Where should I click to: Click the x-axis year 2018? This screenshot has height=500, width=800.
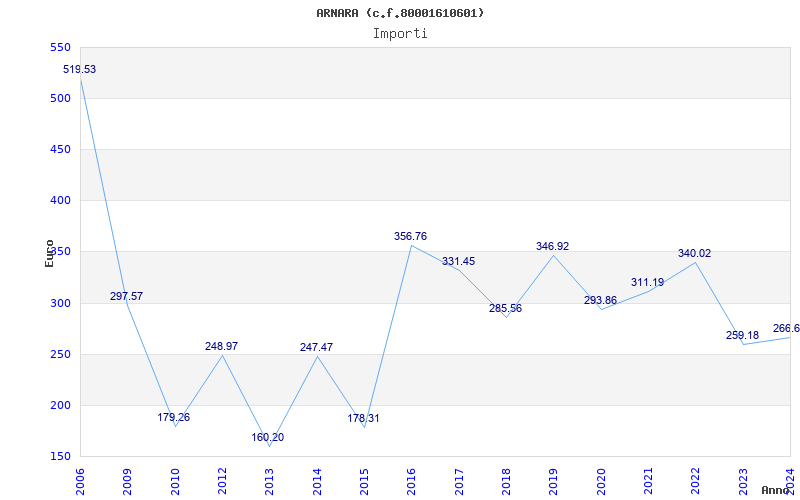coord(507,482)
